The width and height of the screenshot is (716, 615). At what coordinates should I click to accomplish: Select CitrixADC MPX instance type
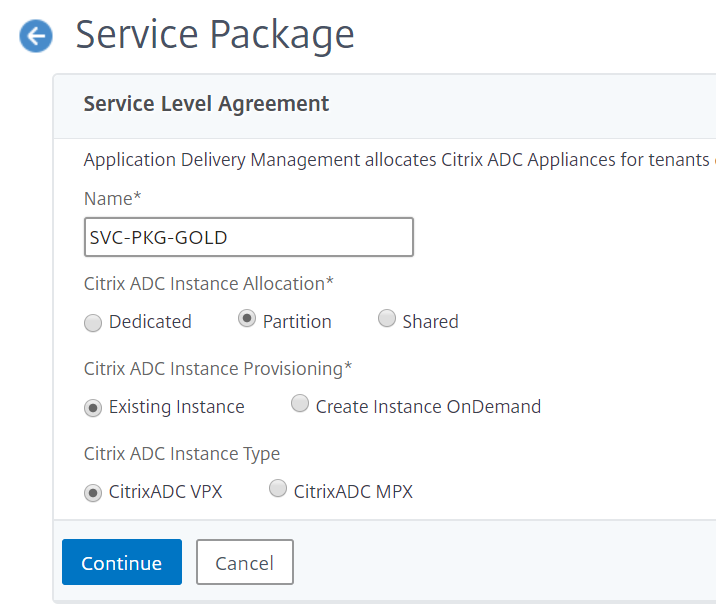pos(278,489)
